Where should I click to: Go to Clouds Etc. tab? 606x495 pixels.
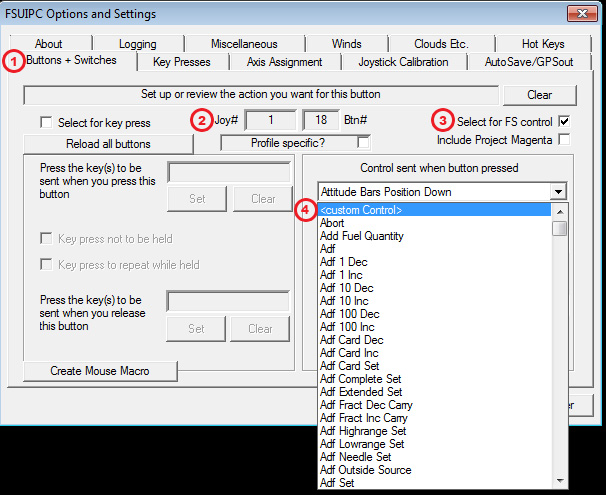(441, 44)
